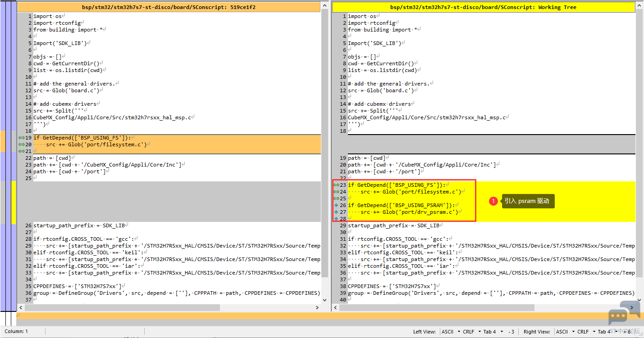Click the change marker on left line 20
Screen dimensions: 644x338
(x=21, y=144)
